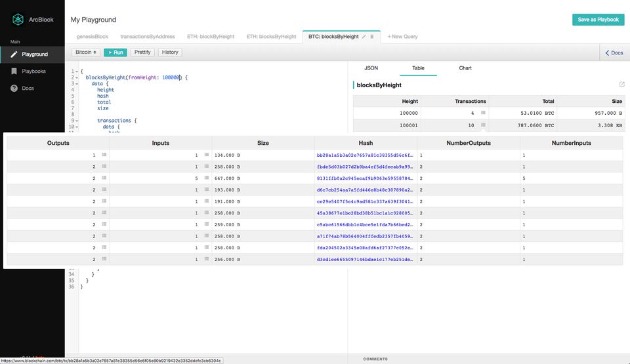
Task: Delete the BTC: blocksByHeight tab via trash icon
Action: click(372, 37)
